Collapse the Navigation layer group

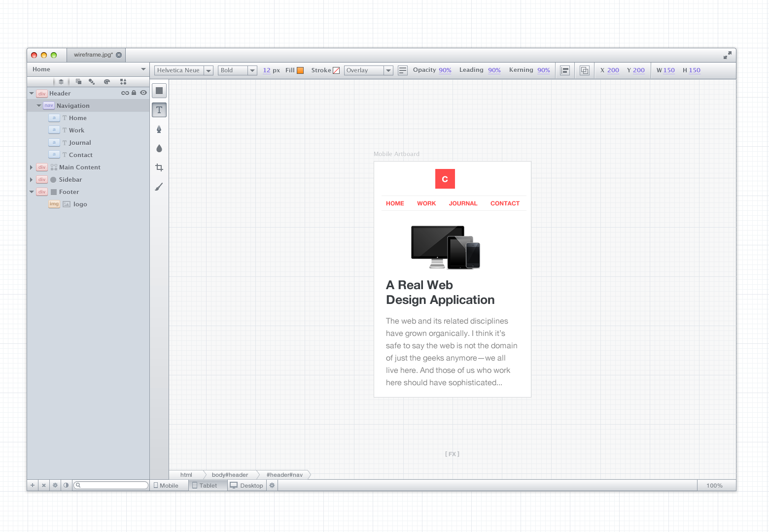click(x=39, y=105)
